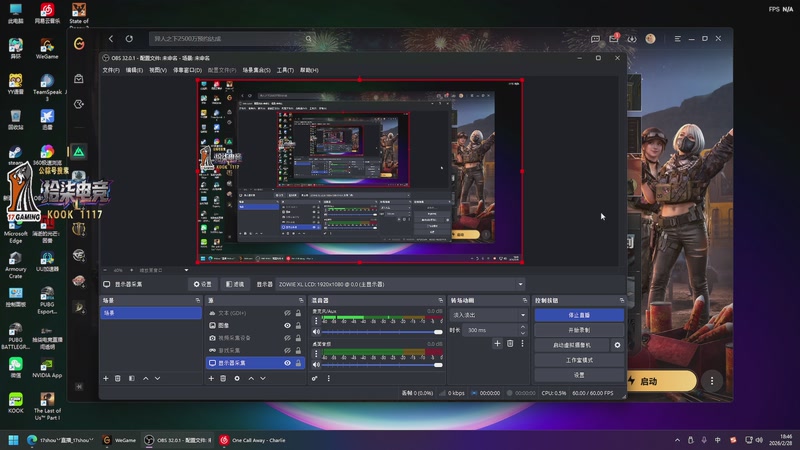This screenshot has height=450, width=800.
Task: Toggle lock on Video Capture Device source
Action: click(x=298, y=338)
